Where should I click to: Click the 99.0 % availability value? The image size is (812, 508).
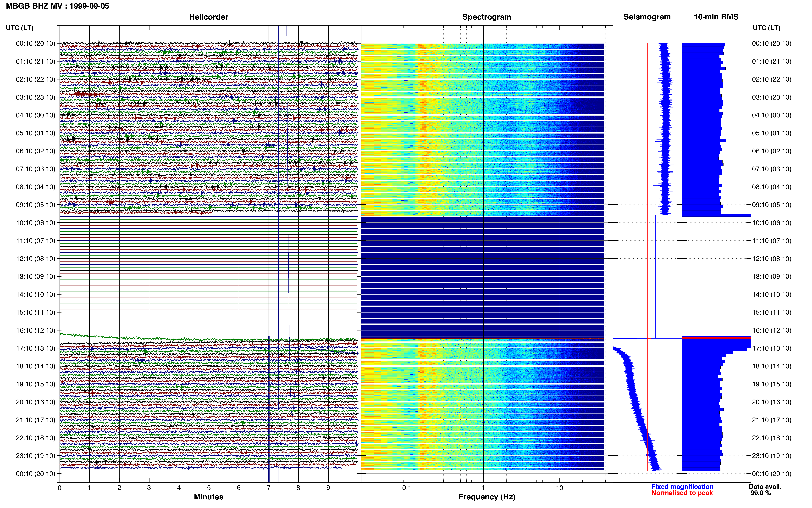click(761, 493)
